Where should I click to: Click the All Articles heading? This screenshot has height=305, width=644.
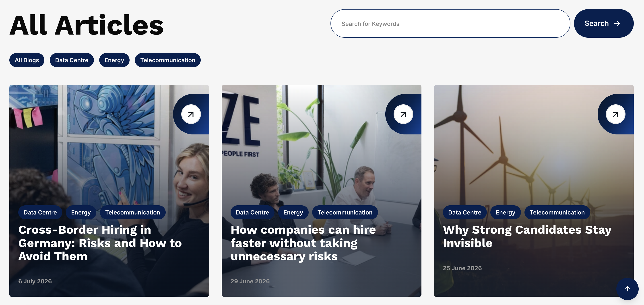87,25
